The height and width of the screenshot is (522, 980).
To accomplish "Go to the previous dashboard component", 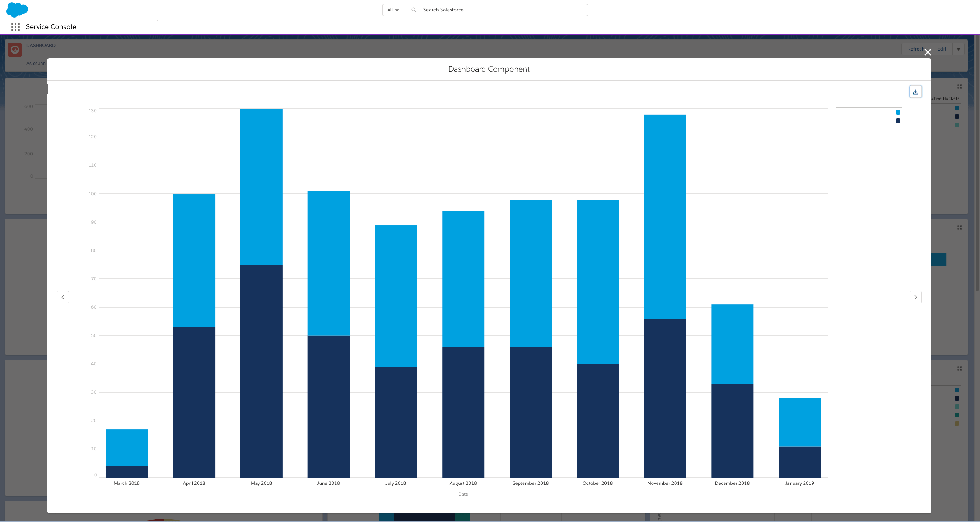I will 63,297.
